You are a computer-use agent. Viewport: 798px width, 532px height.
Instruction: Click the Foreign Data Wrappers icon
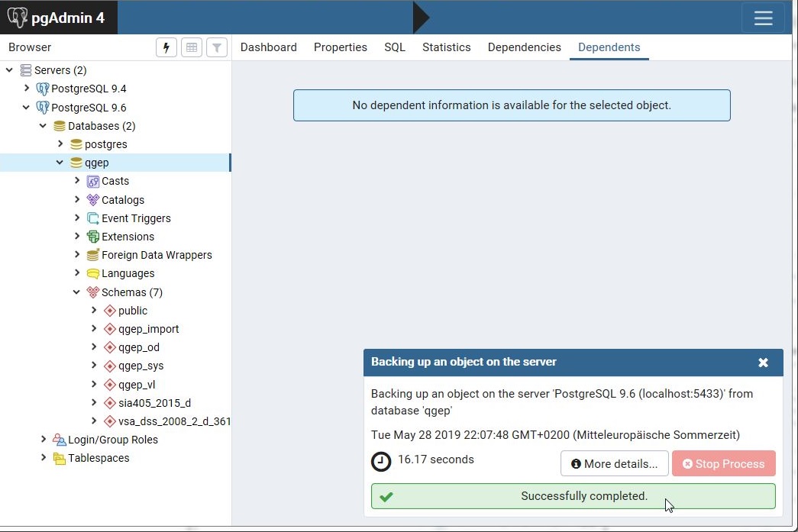pos(92,255)
